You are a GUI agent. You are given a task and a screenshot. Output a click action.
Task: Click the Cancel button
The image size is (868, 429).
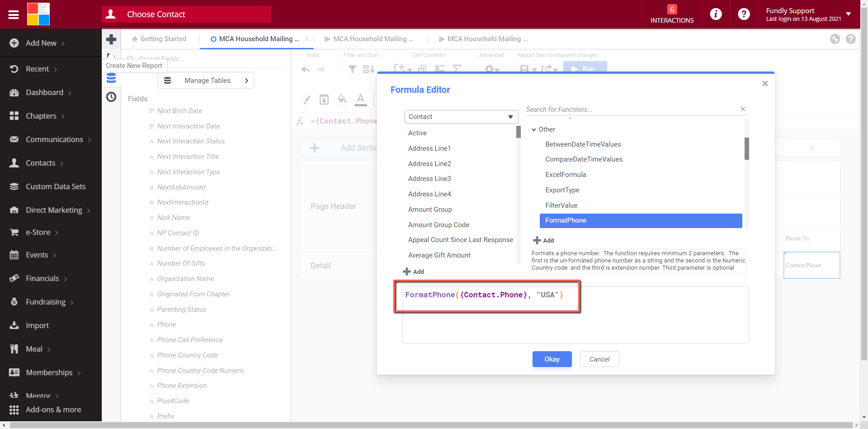[599, 359]
